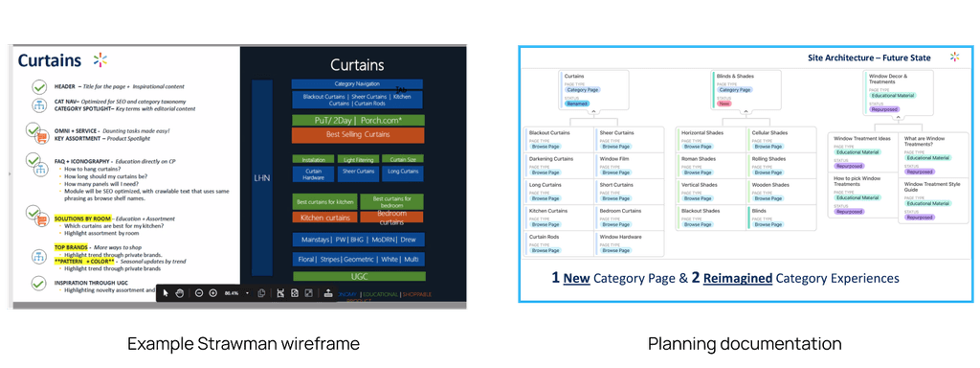Click the taxonomy icon next to TOP BRANDS
The height and width of the screenshot is (368, 980).
[x=39, y=256]
